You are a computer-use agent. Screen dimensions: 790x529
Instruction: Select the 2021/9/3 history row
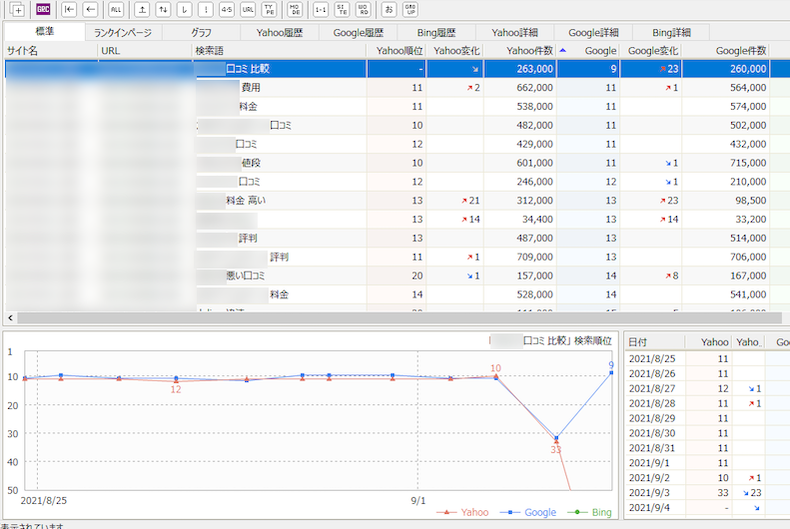point(707,493)
